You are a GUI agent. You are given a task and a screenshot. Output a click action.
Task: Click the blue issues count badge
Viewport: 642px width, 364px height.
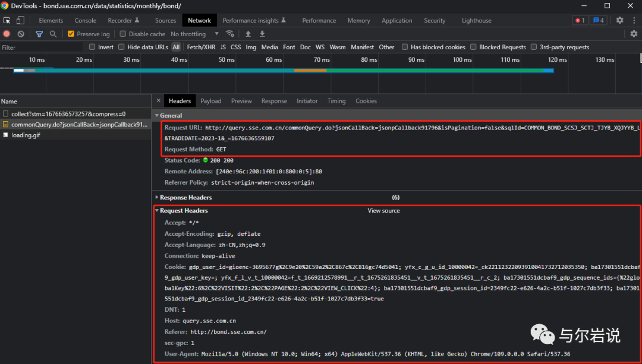click(598, 20)
